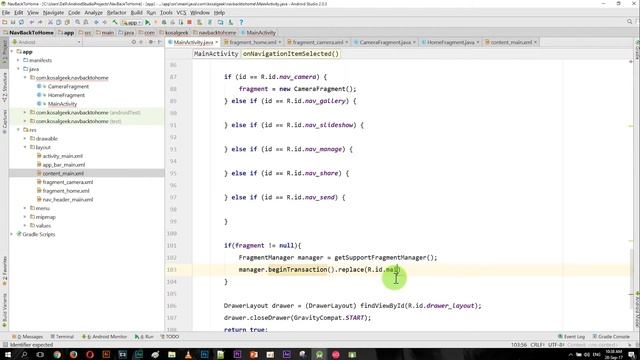Expand Gradle Scripts node
The image size is (640, 360).
click(x=12, y=234)
